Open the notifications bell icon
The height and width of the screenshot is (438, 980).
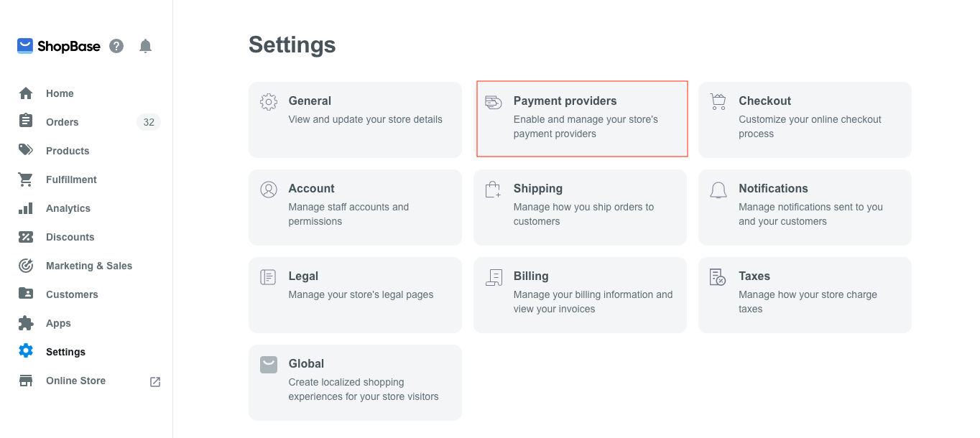tap(145, 46)
